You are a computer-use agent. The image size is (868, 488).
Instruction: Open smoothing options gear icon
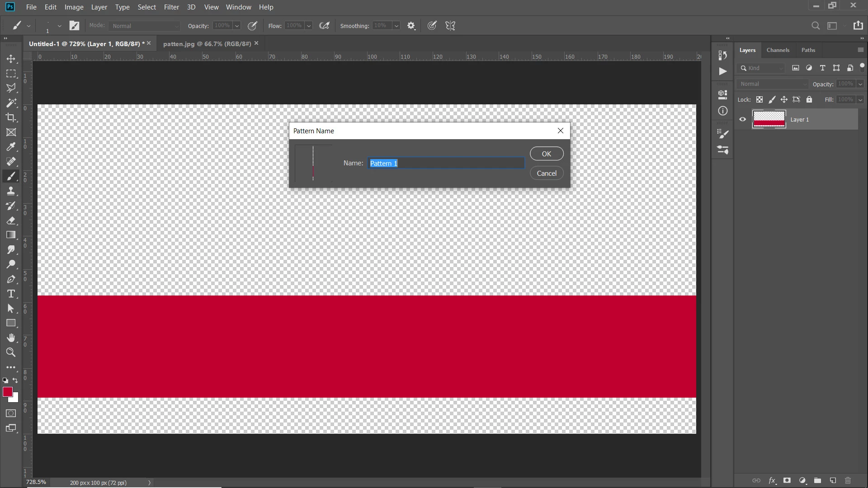click(411, 26)
